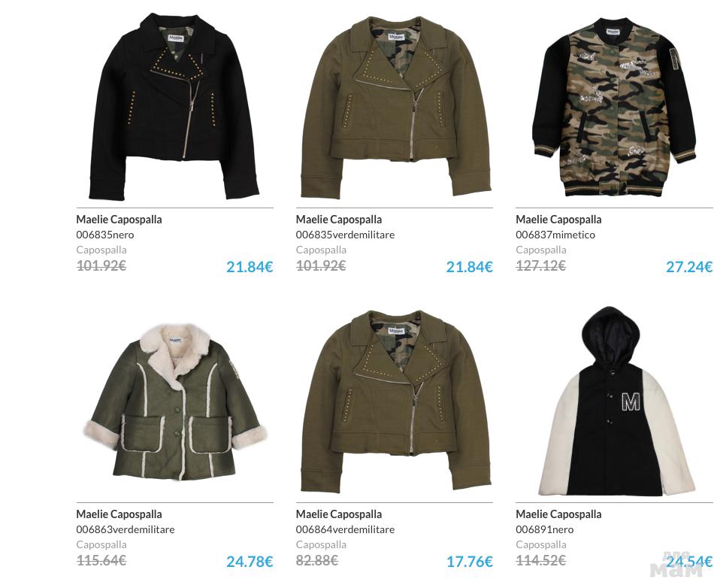Image resolution: width=714 pixels, height=588 pixels.
Task: Click the Capospalla category under 006863verdemilitare
Action: pos(101,544)
